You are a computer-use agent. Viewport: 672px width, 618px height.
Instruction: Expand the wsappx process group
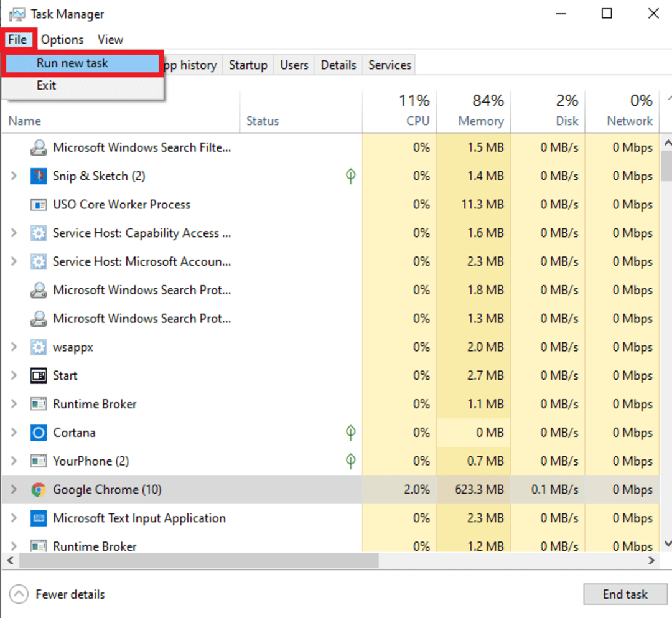click(x=14, y=347)
